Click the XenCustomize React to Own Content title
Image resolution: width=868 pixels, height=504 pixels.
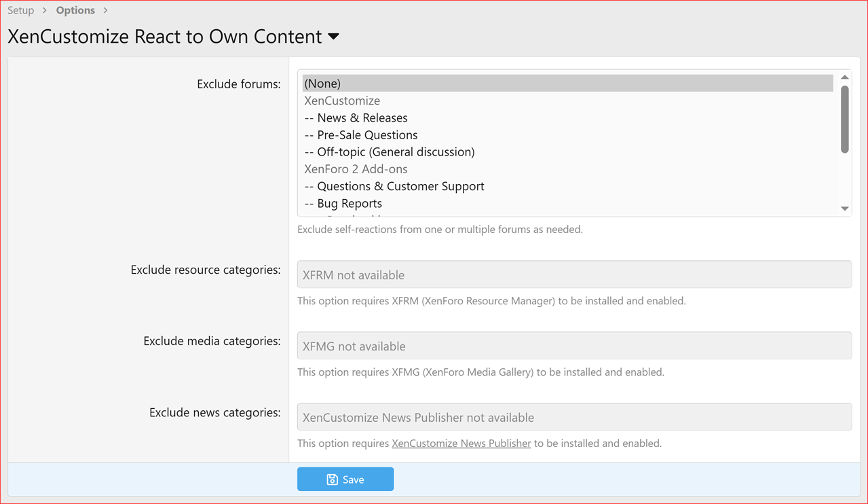tap(165, 37)
